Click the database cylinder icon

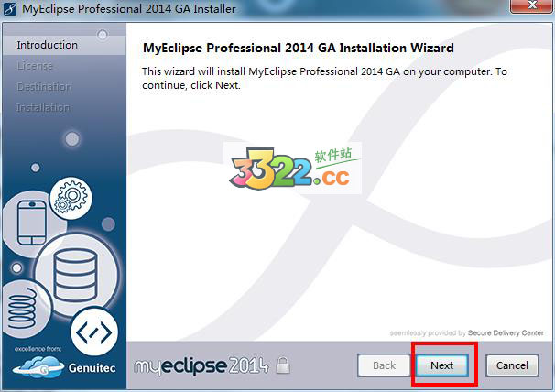coord(75,275)
